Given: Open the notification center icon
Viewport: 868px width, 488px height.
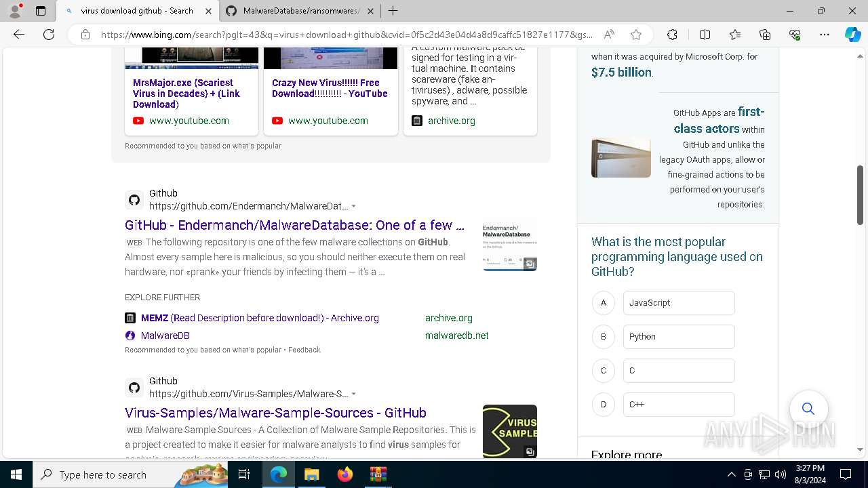Looking at the screenshot, I should tap(846, 474).
